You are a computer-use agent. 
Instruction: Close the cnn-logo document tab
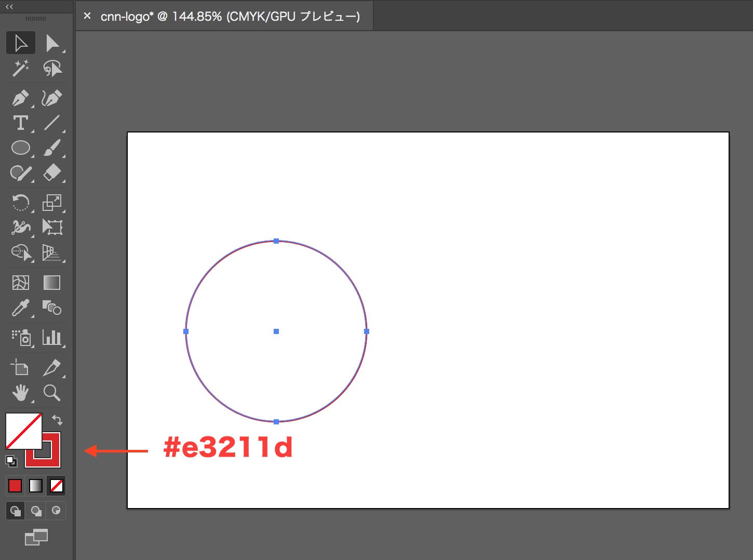(87, 16)
